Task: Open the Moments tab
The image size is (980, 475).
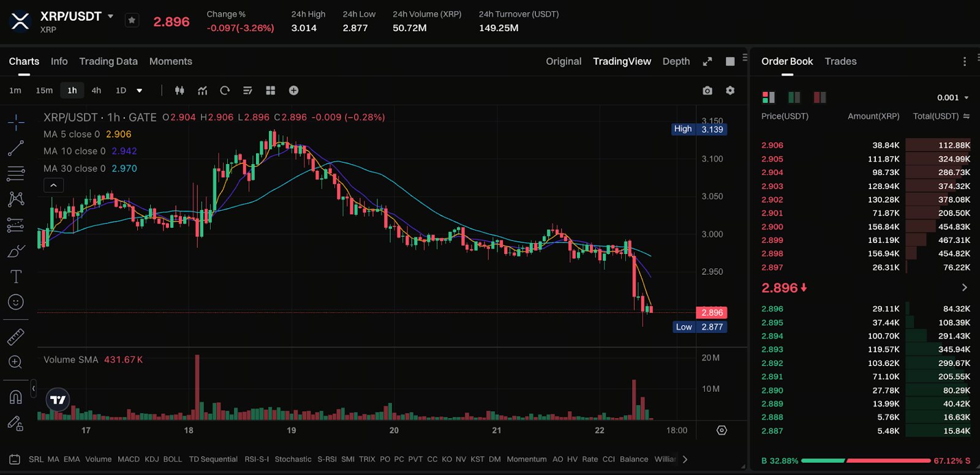Action: [x=171, y=61]
